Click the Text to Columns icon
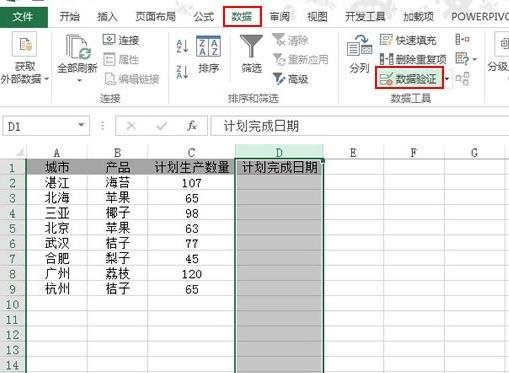509x373 pixels. (x=359, y=46)
